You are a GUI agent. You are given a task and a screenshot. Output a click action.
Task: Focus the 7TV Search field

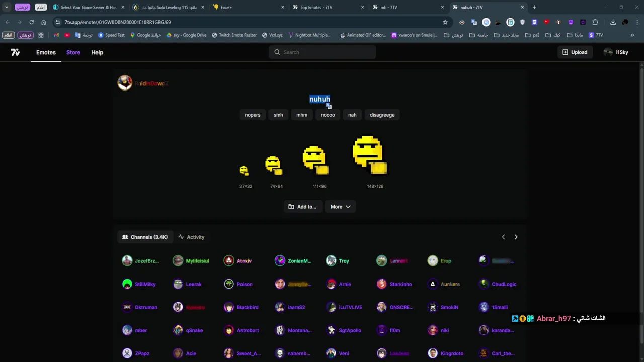point(322,52)
